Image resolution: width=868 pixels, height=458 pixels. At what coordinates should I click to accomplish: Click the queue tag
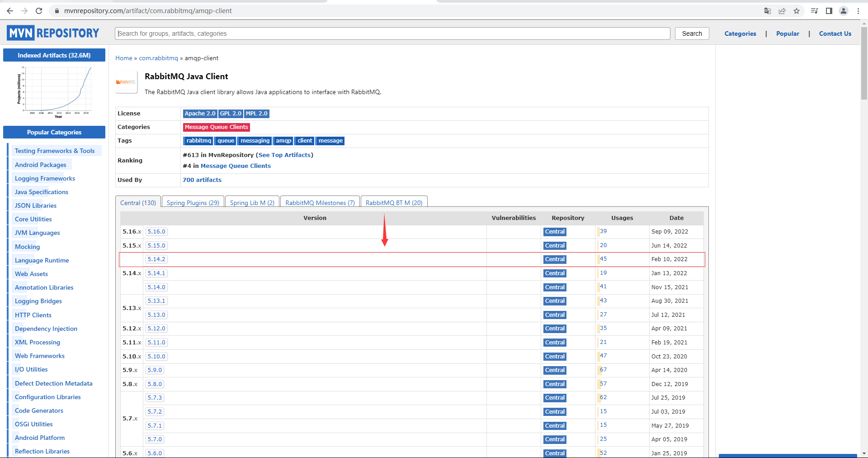[225, 141]
